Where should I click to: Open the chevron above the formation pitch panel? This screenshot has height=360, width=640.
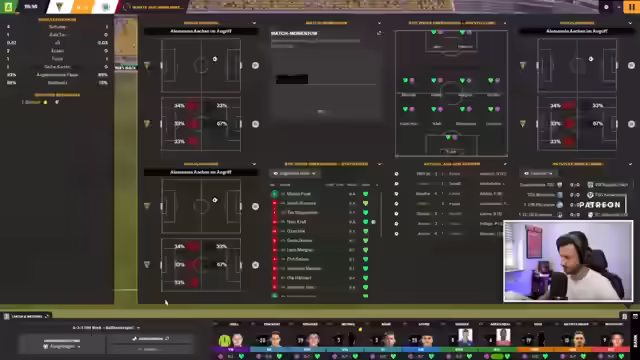point(505,23)
